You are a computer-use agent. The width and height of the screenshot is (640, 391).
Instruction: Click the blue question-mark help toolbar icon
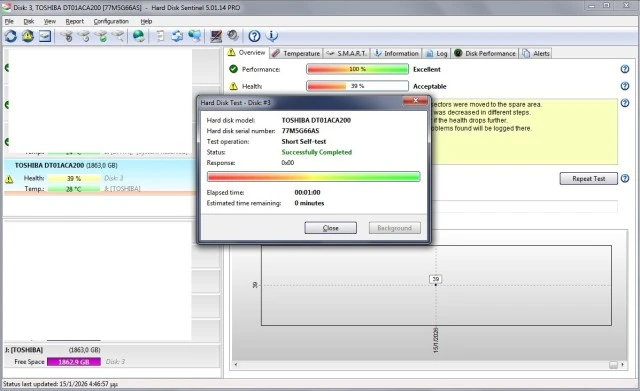[x=254, y=36]
